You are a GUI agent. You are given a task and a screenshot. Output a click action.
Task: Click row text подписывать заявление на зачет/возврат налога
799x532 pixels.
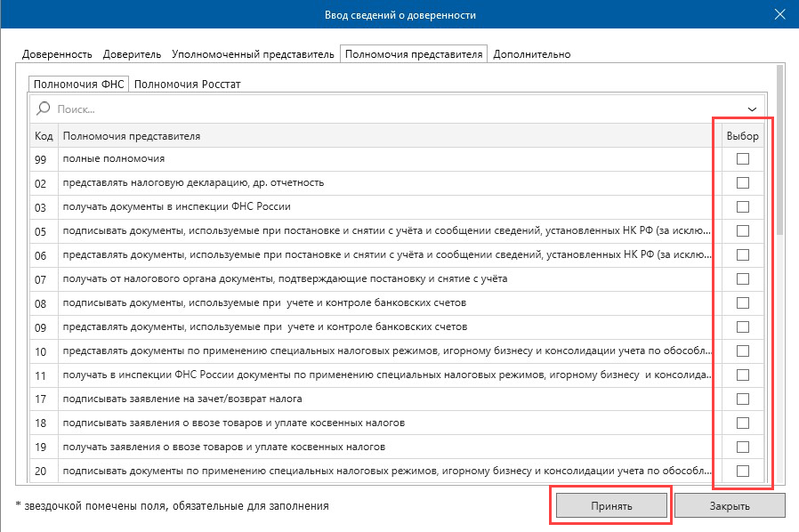182,399
